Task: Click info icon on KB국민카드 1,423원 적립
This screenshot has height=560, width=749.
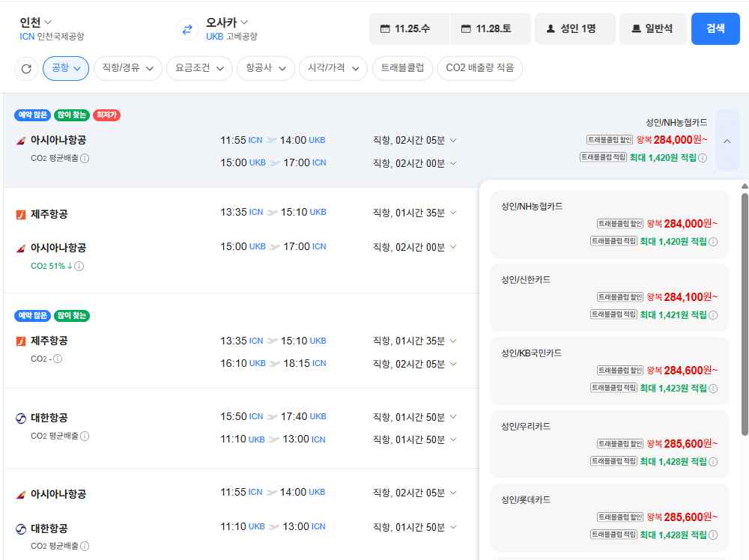Action: point(713,389)
